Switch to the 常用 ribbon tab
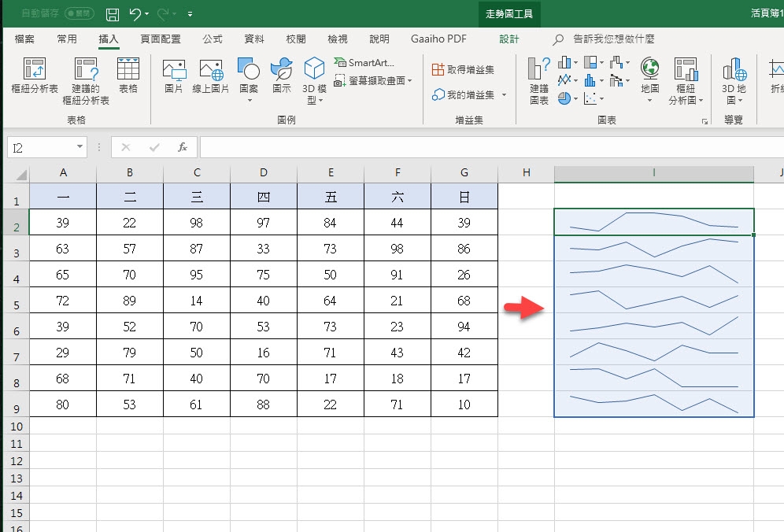 (x=67, y=39)
